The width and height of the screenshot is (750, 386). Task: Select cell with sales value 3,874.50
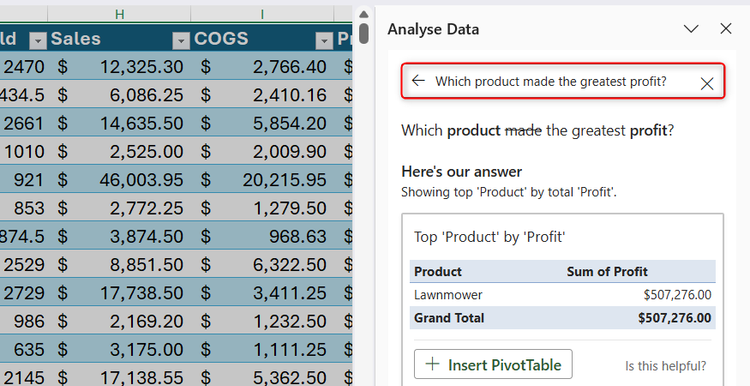(119, 236)
